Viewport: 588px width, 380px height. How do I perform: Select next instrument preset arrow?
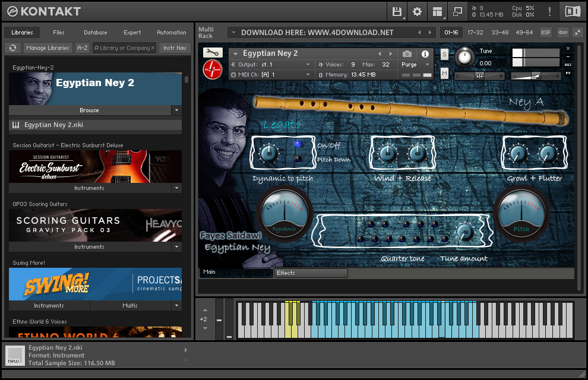click(x=391, y=53)
